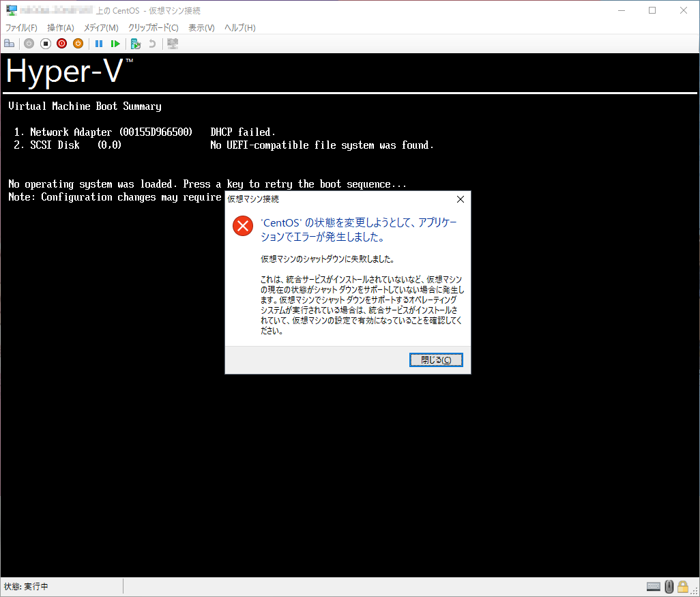Open the クリップボード(C) menu
This screenshot has height=597, width=700.
coord(154,28)
